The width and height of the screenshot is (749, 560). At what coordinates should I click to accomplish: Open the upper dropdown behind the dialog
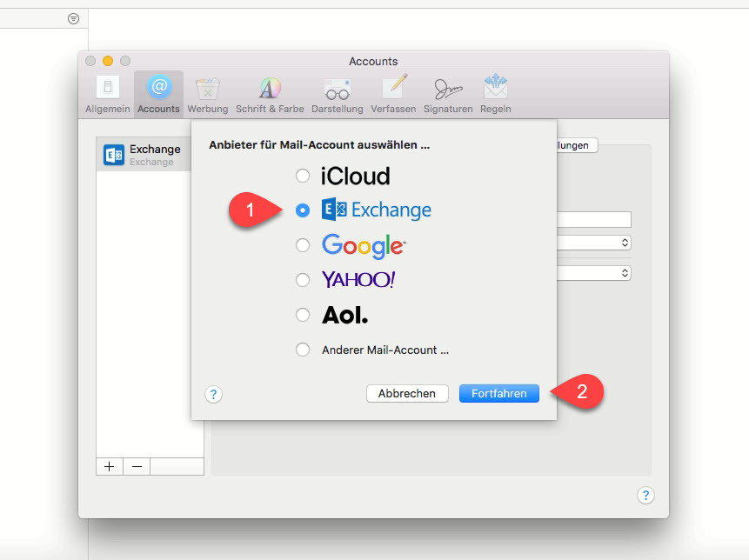pyautogui.click(x=594, y=243)
